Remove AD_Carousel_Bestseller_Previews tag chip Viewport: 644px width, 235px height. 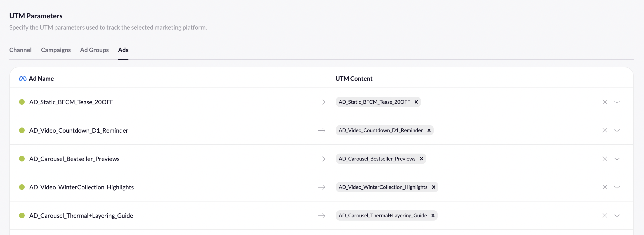click(421, 159)
